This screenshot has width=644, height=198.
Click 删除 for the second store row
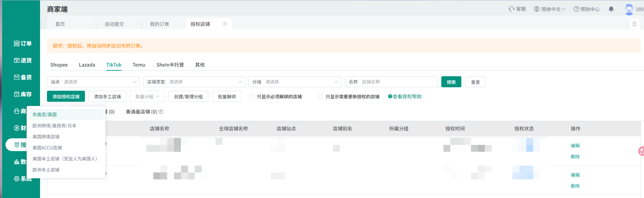[575, 186]
